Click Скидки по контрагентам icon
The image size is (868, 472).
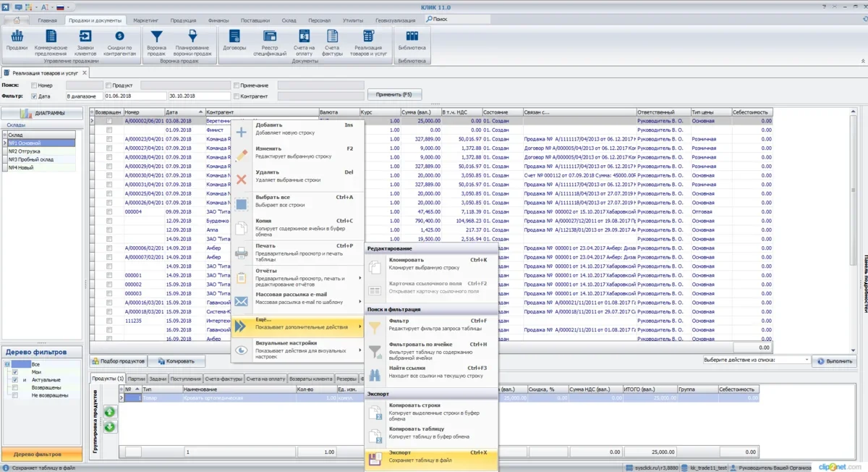119,36
